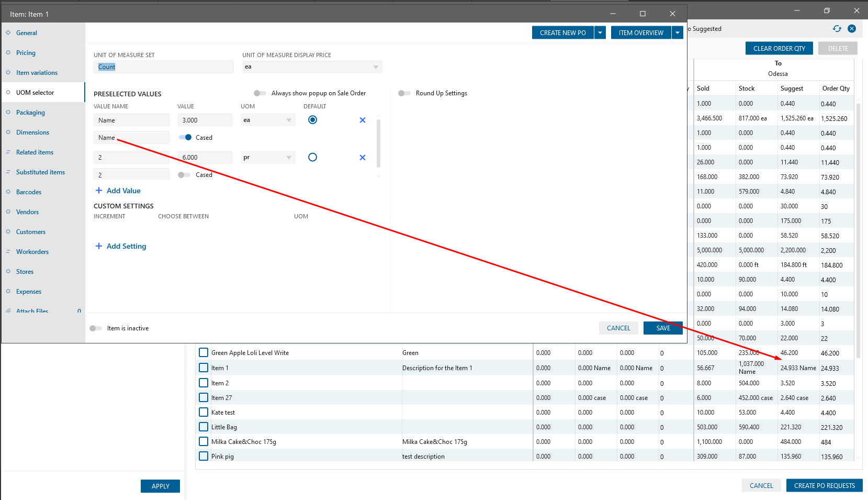Click the Pricing sidebar icon
Screen dimensions: 868x500
8,53
